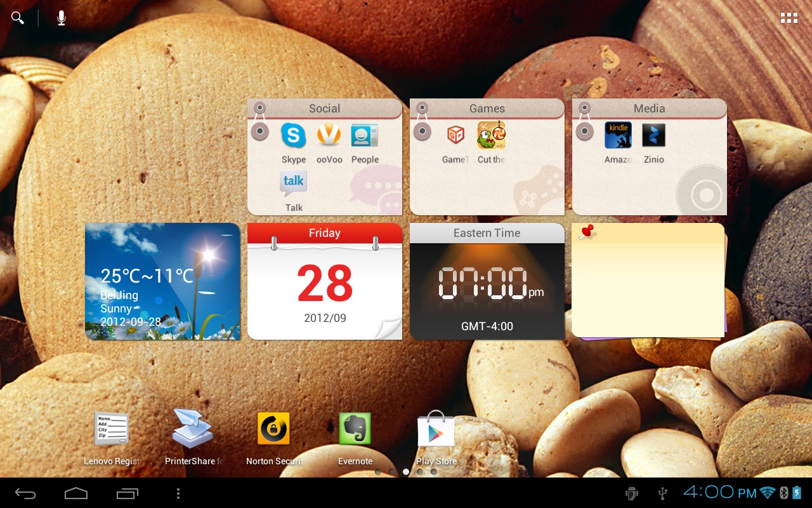The width and height of the screenshot is (812, 508).
Task: Tap the 2012/09 date text
Action: tap(325, 318)
